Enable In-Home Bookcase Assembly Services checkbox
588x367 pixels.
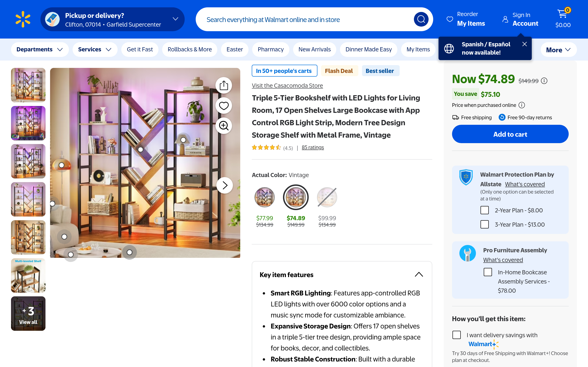[x=488, y=272]
